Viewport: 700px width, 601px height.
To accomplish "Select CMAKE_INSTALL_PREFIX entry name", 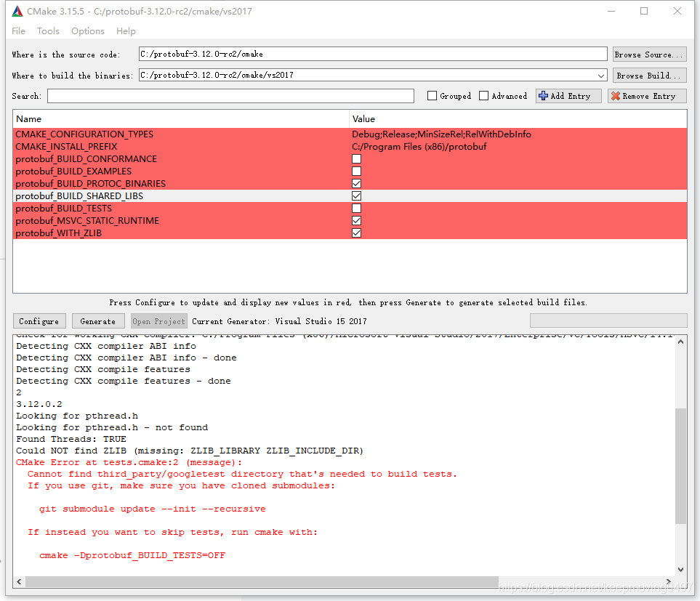I will point(66,147).
